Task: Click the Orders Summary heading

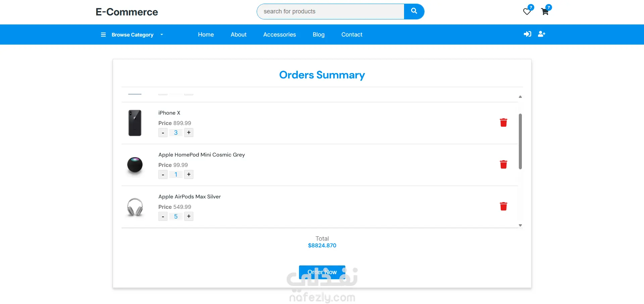Action: (x=322, y=75)
